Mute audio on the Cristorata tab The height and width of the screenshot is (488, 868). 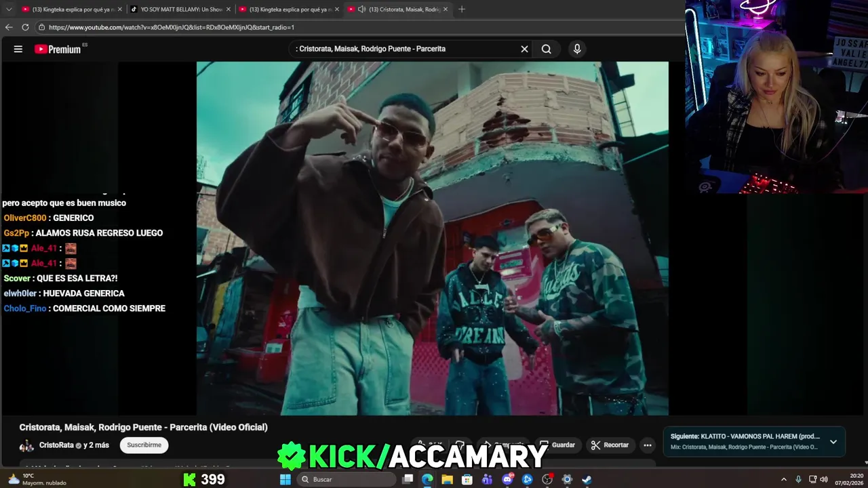coord(362,9)
